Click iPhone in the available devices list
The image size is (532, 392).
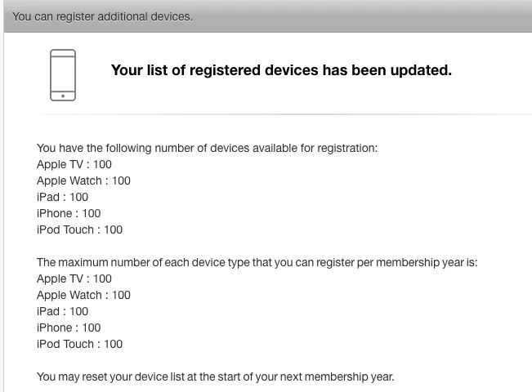point(69,213)
